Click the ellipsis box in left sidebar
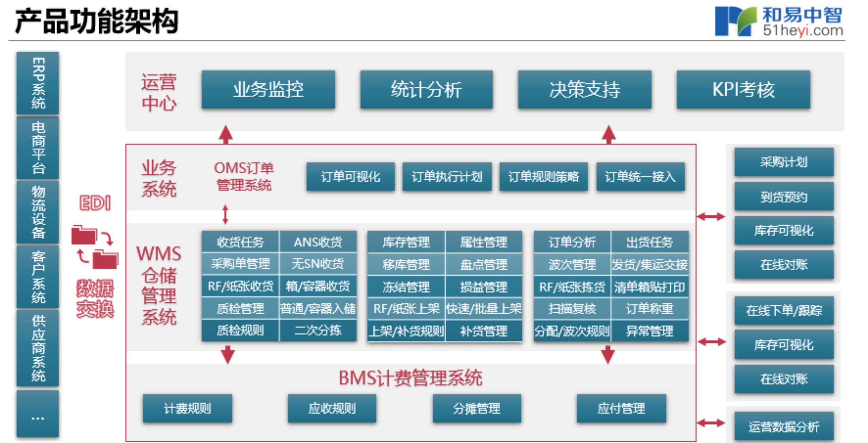The image size is (868, 443). point(38,414)
